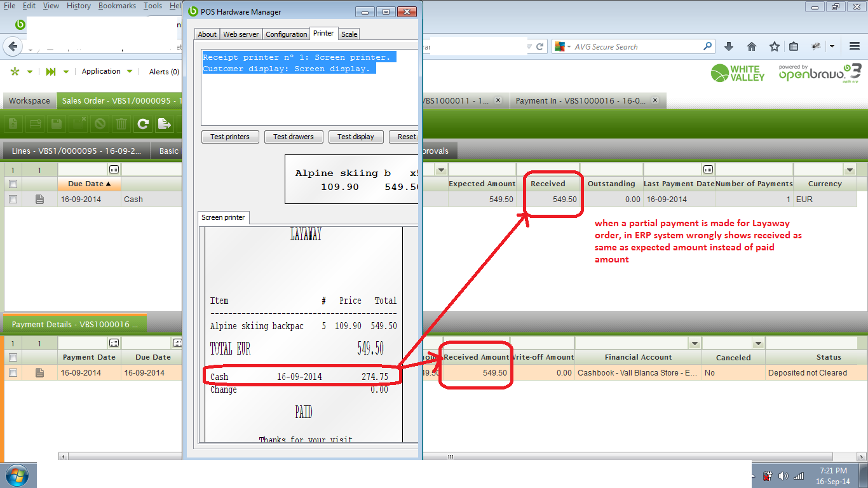The image size is (868, 488).
Task: Open calendar picker for Last Payment Date filter
Action: [709, 170]
